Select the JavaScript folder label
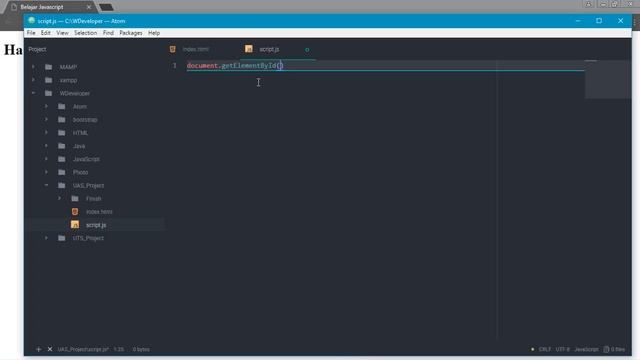 [x=86, y=159]
